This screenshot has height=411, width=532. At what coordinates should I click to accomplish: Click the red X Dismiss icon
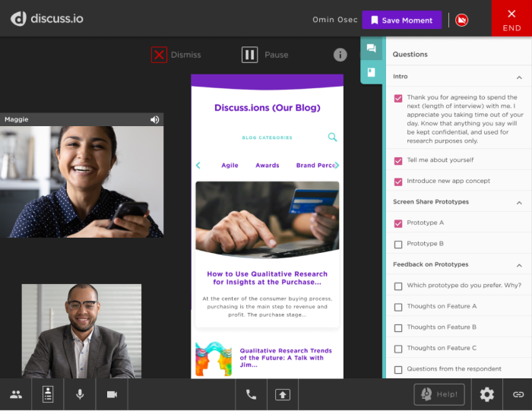(x=159, y=55)
